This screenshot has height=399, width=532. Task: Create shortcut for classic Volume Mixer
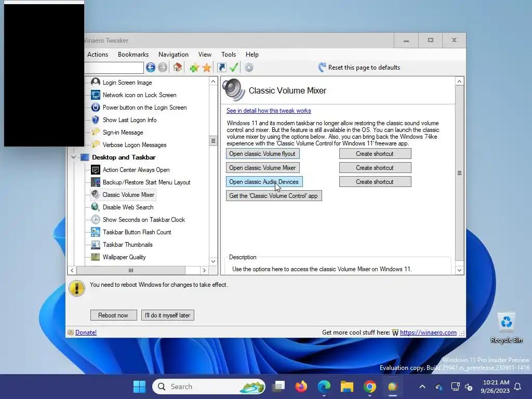coord(375,168)
